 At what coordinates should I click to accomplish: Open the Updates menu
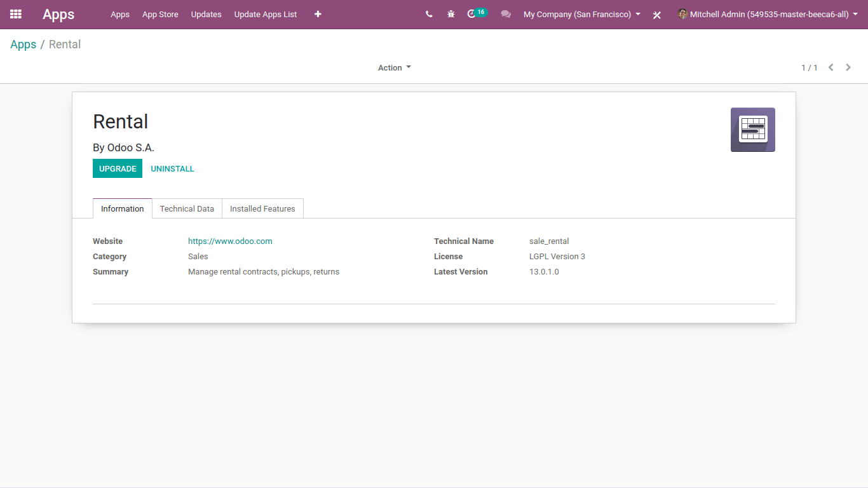(207, 14)
